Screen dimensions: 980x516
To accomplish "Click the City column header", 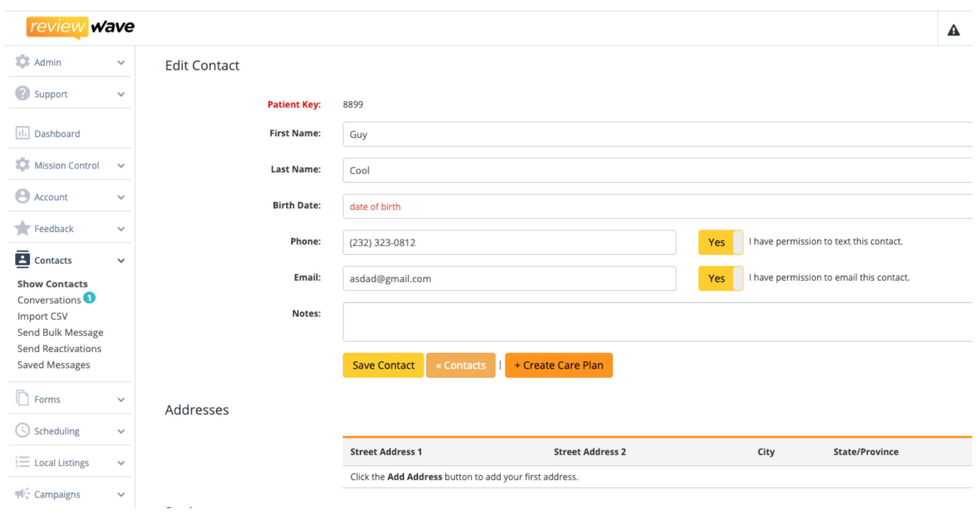I will (x=766, y=452).
